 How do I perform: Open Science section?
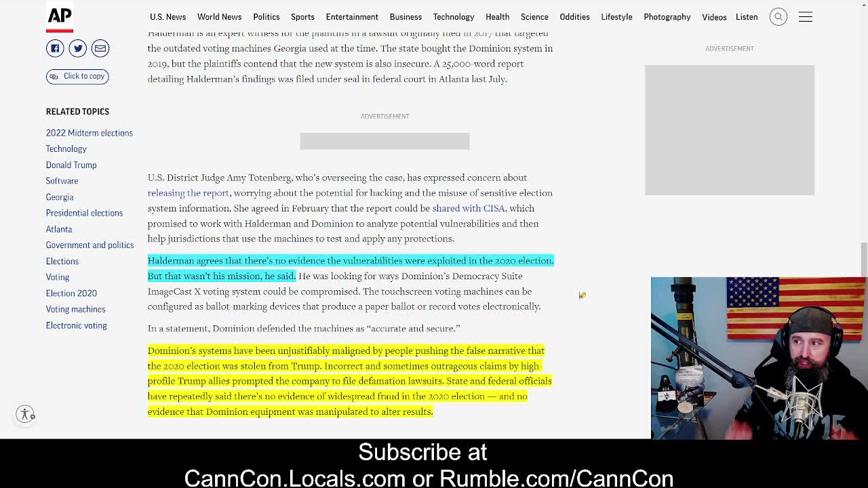tap(534, 17)
